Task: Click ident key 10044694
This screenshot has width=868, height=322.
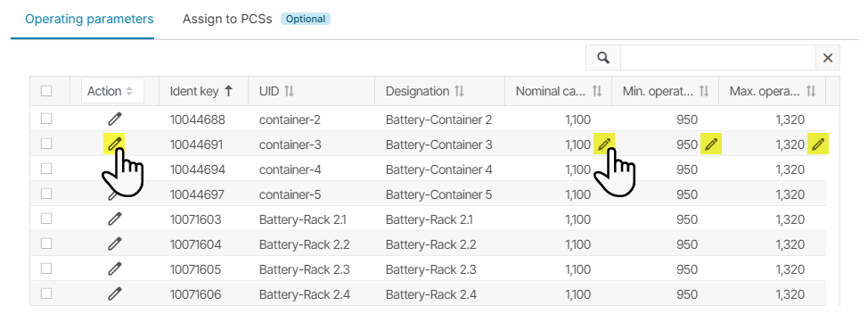Action: point(198,169)
